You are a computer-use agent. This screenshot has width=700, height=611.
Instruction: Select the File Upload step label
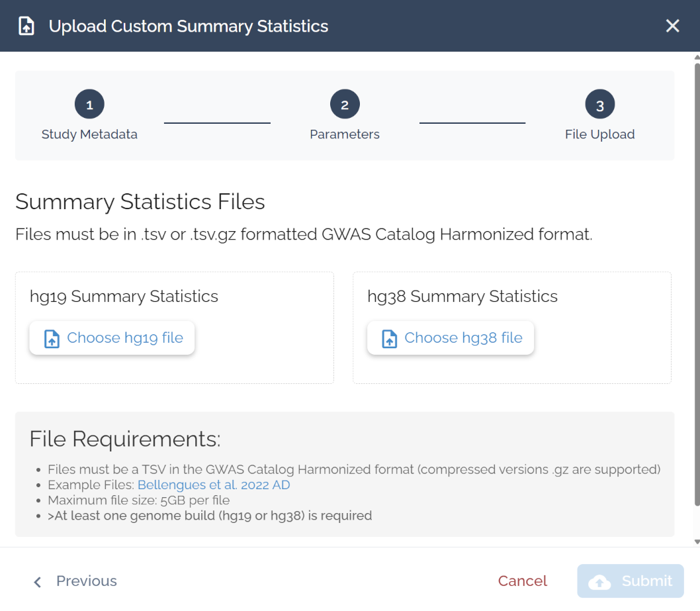click(x=599, y=134)
